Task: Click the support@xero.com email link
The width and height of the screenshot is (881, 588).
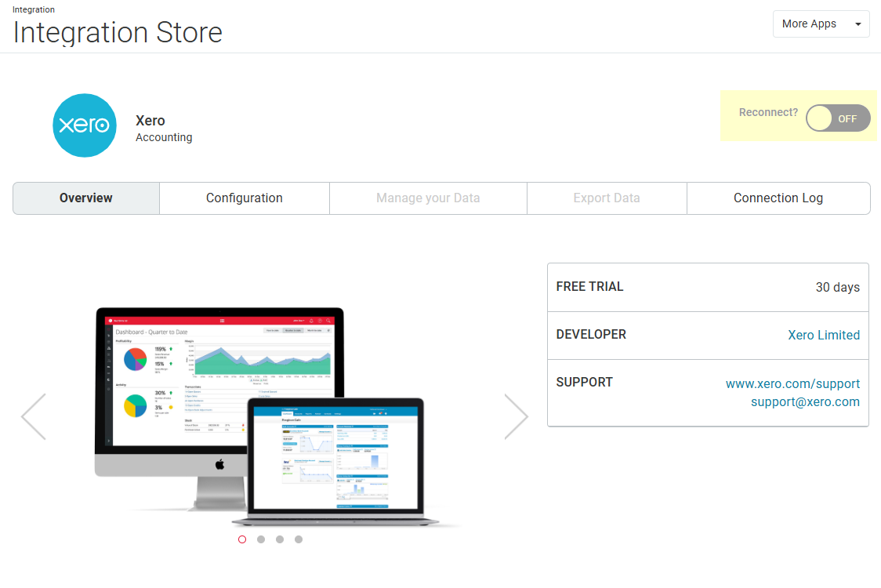Action: click(x=805, y=402)
